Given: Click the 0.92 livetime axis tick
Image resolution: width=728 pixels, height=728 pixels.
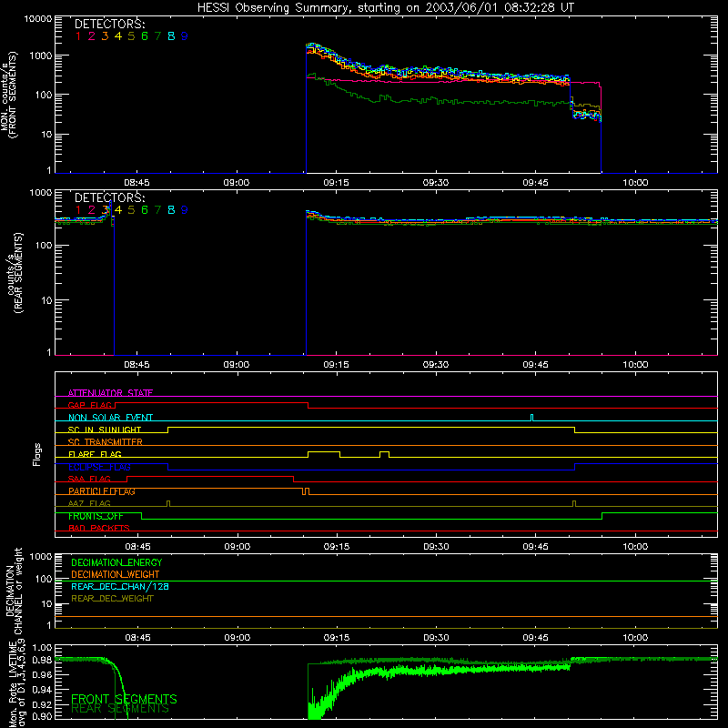Looking at the screenshot, I should click(42, 703).
